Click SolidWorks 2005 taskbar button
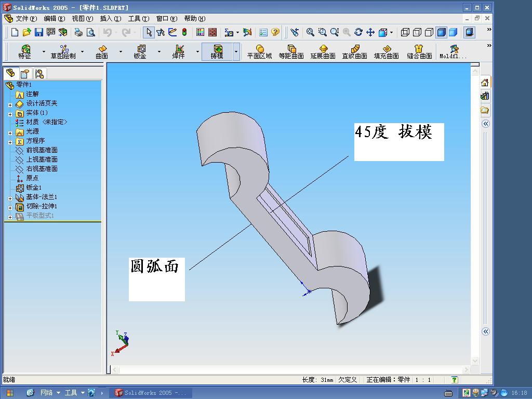The width and height of the screenshot is (532, 399). click(x=151, y=393)
